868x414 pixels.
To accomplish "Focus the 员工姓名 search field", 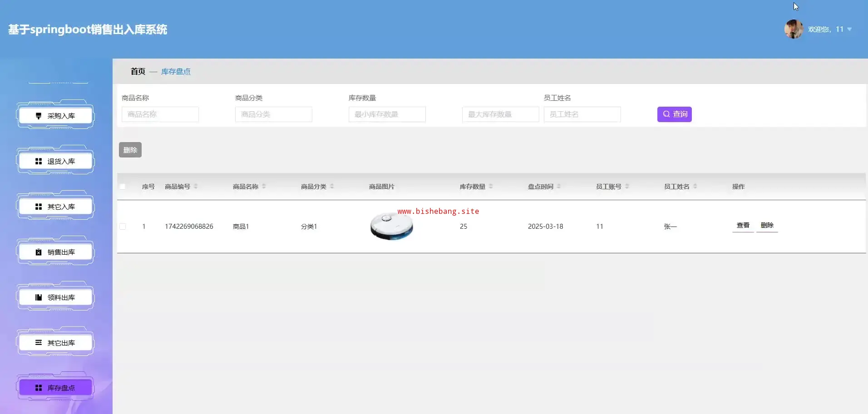I will point(582,114).
